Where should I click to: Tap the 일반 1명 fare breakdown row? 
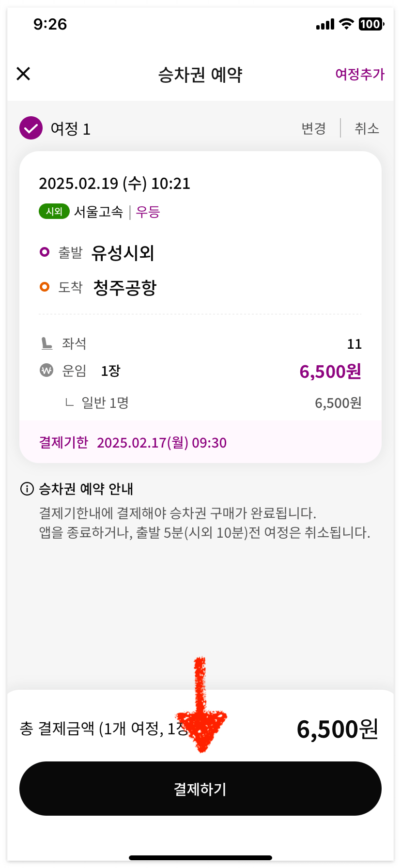click(213, 403)
